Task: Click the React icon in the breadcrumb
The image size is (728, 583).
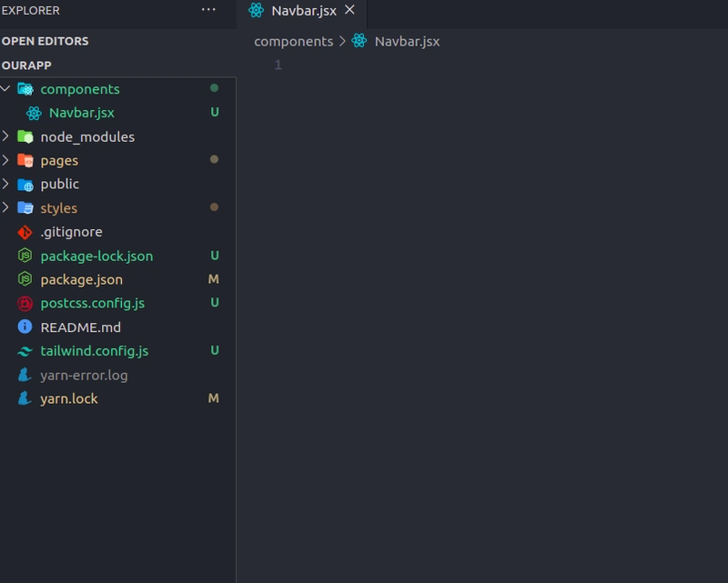Action: click(359, 41)
